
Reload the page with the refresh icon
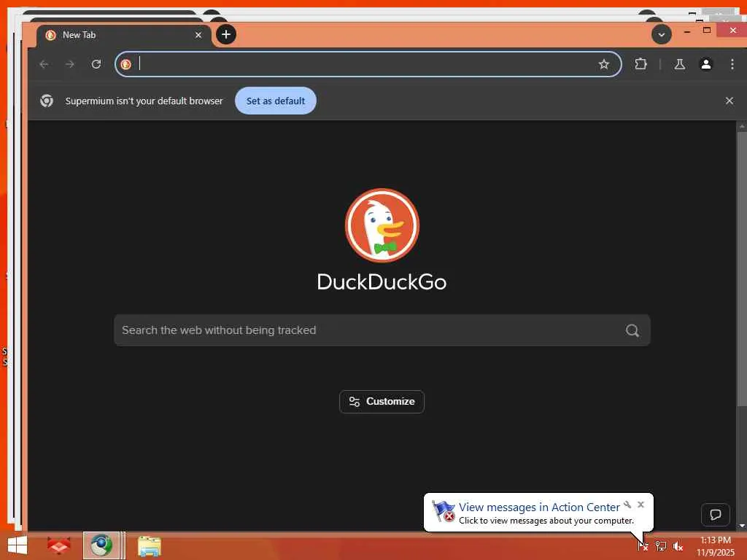[x=96, y=64]
